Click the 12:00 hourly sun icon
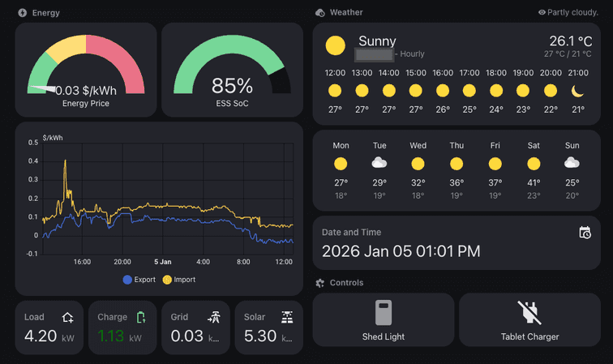Image resolution: width=613 pixels, height=364 pixels. click(x=335, y=91)
